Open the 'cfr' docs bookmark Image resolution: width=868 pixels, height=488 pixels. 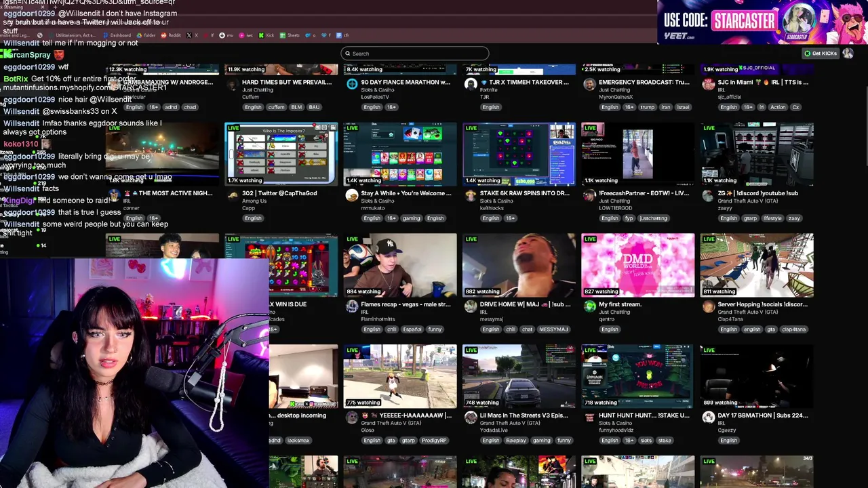(x=342, y=35)
